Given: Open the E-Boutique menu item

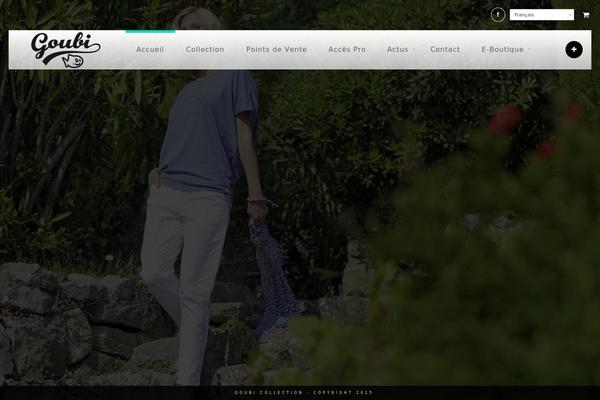Looking at the screenshot, I should click(x=502, y=49).
